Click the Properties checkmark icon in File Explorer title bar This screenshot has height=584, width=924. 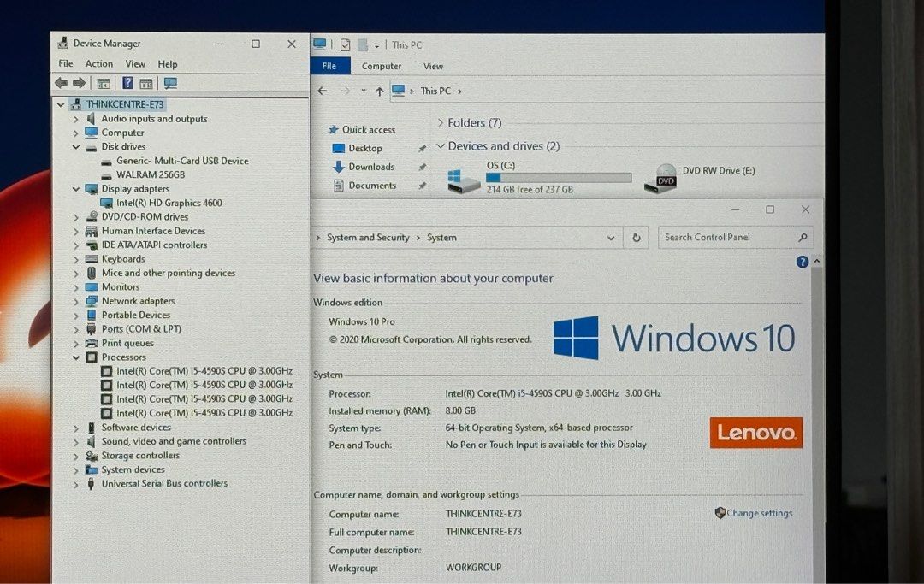pos(346,44)
